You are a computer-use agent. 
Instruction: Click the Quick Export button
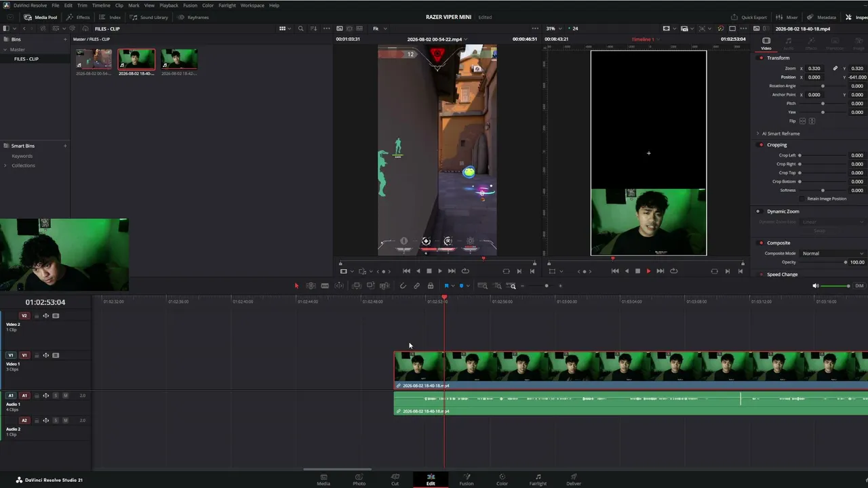[749, 17]
